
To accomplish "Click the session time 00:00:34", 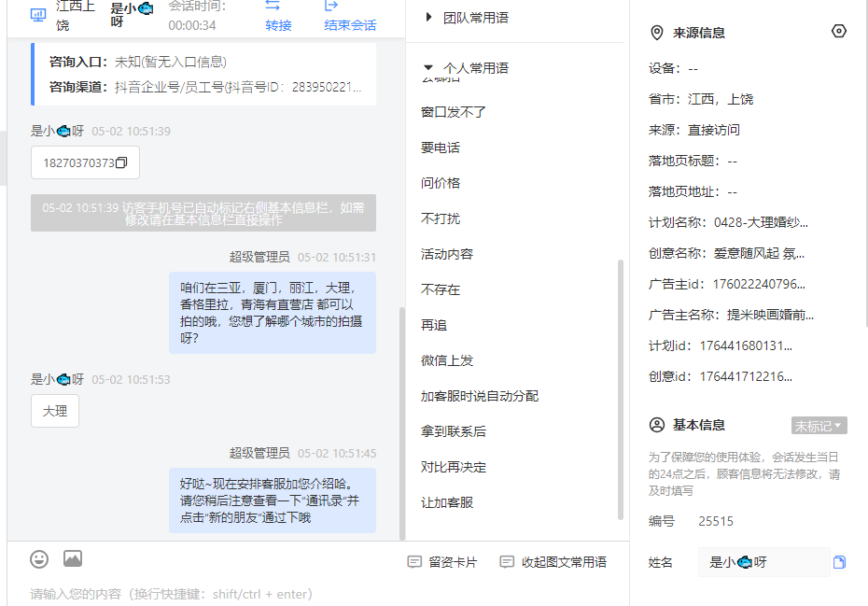I will (192, 25).
